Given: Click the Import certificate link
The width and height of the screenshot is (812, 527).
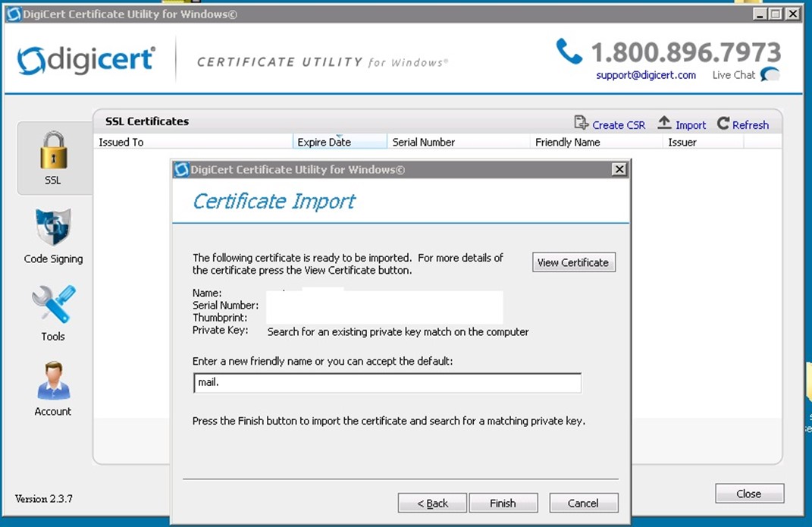Looking at the screenshot, I should tap(690, 125).
